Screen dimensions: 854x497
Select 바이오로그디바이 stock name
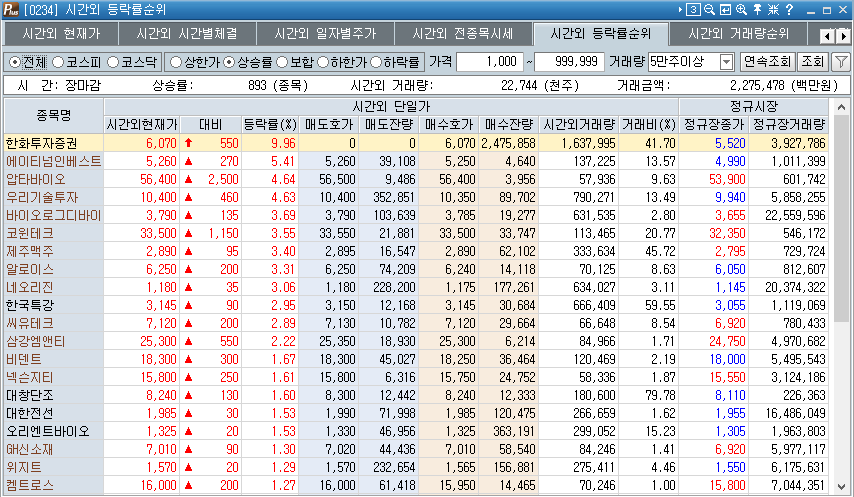(53, 215)
